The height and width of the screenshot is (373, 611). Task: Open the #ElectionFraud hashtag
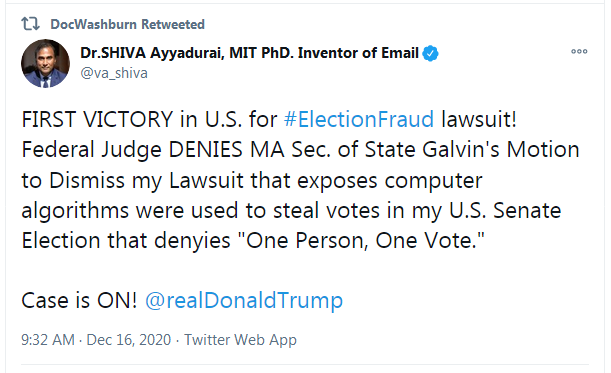[x=358, y=119]
